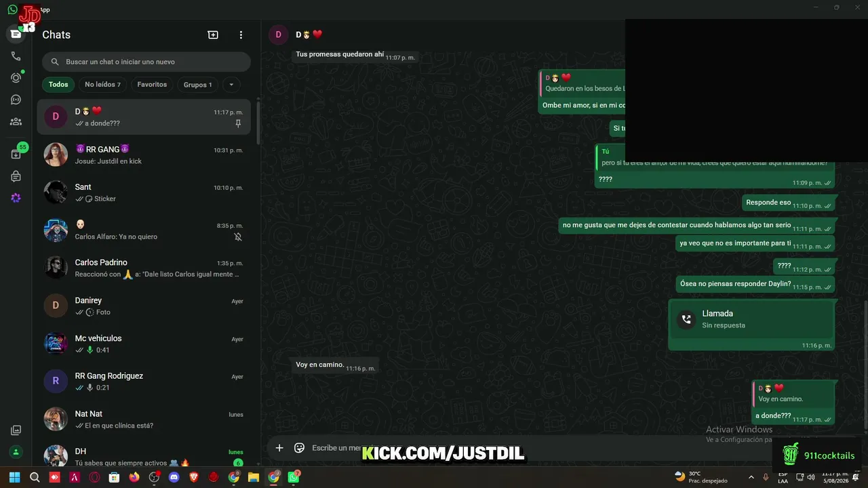Open Archived chats with the 55 badge
This screenshot has height=488, width=868.
[16, 154]
